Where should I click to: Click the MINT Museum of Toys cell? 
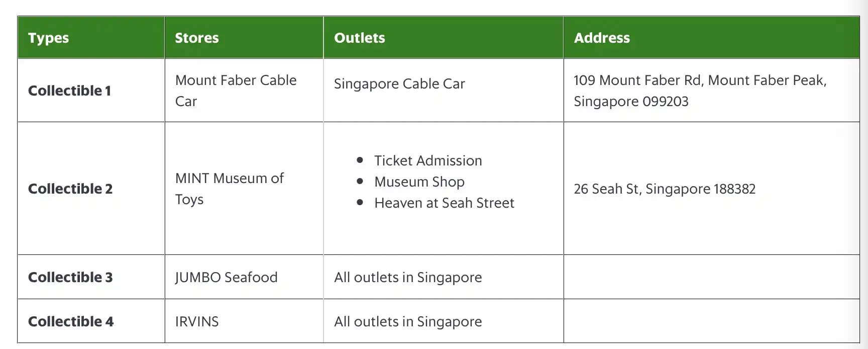(x=229, y=189)
